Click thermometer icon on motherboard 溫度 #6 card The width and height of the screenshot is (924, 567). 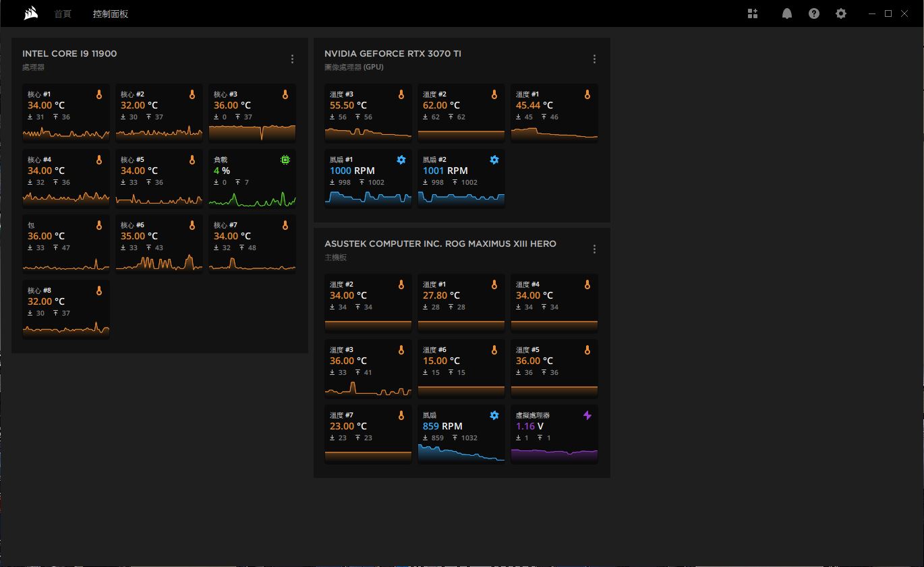(x=494, y=350)
